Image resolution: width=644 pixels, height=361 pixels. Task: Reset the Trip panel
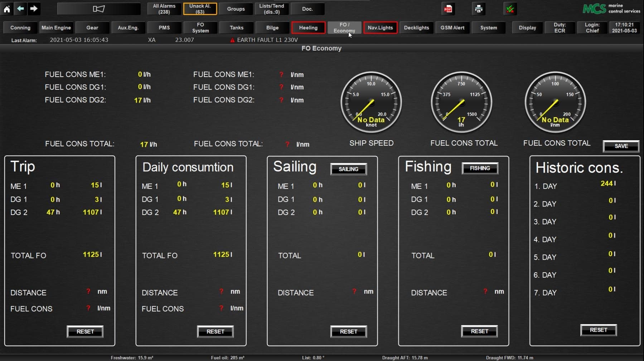(85, 332)
